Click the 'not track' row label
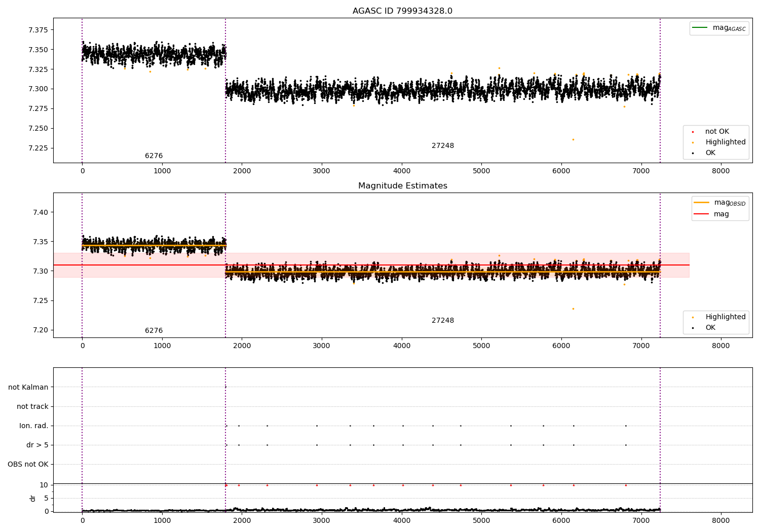Viewport: 760px width, 532px height. click(32, 407)
